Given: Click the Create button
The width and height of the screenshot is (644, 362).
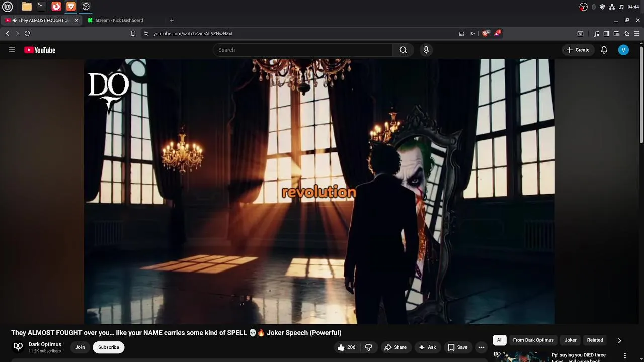Looking at the screenshot, I should click(x=578, y=50).
